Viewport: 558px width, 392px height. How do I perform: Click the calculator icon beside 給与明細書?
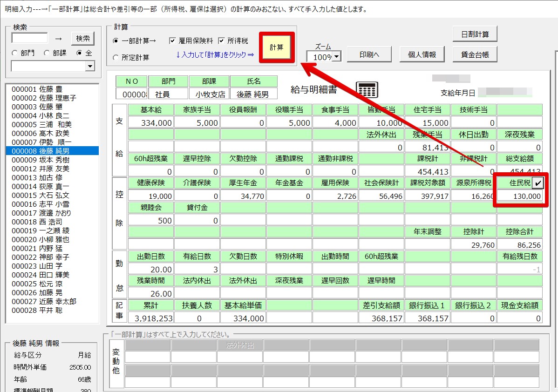pyautogui.click(x=367, y=89)
